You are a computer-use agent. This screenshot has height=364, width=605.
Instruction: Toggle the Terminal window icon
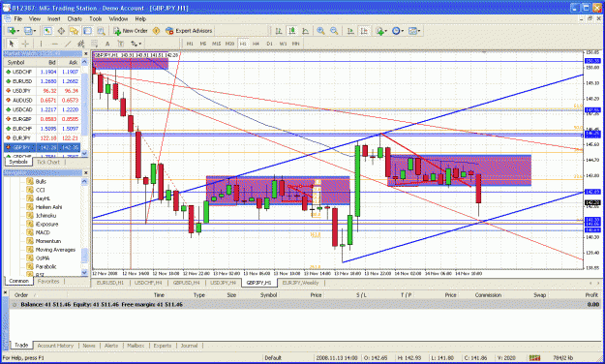[x=87, y=30]
